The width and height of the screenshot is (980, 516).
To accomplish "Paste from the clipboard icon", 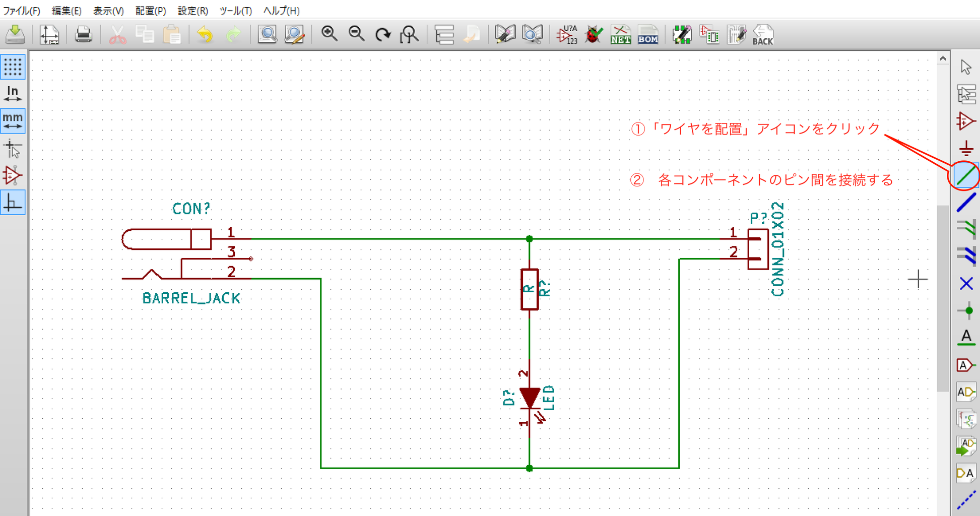I will pyautogui.click(x=172, y=34).
